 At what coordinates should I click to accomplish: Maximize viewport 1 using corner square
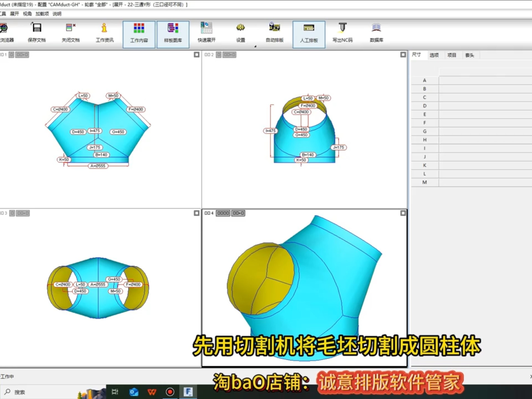coord(196,55)
